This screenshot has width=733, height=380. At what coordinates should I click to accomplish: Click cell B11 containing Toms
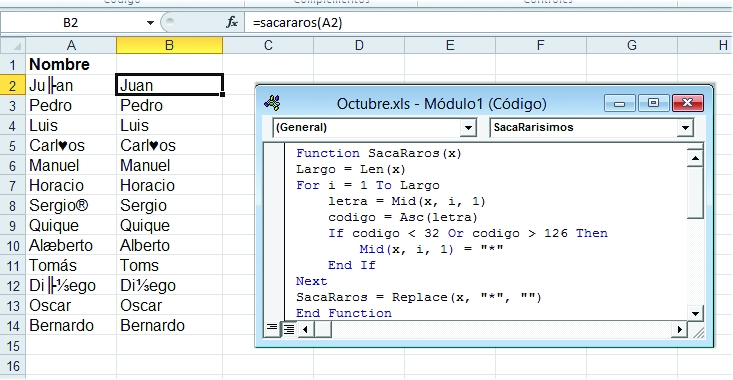coord(170,266)
